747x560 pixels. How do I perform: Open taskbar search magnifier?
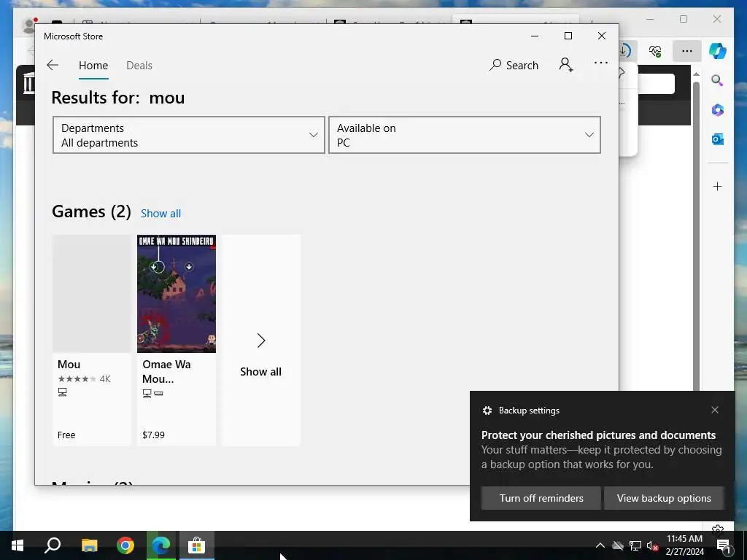53,545
